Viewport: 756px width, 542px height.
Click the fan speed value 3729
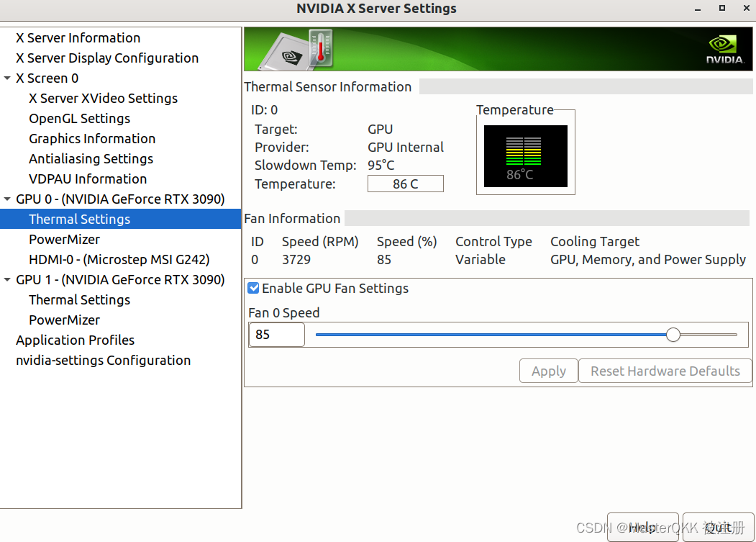pos(296,260)
